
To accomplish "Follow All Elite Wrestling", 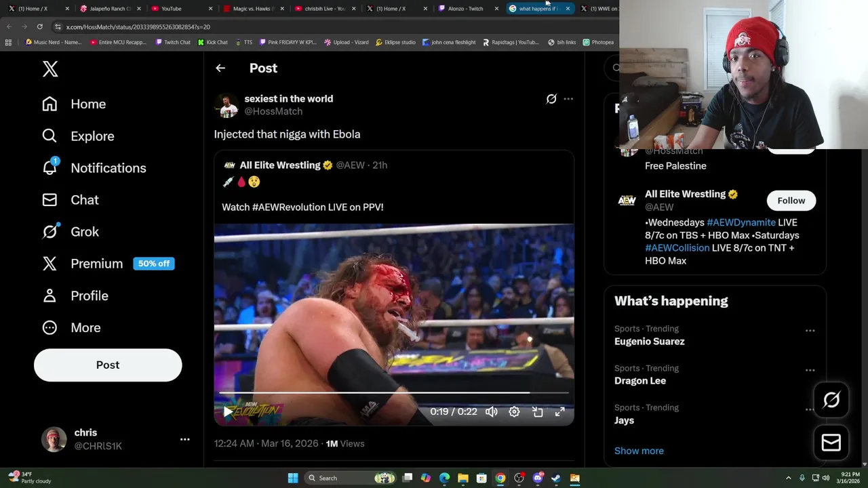I will [791, 201].
